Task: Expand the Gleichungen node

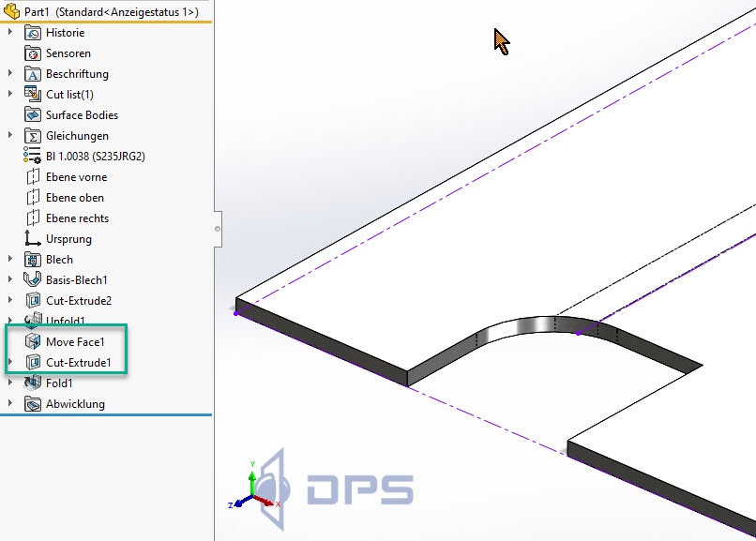Action: coord(10,135)
